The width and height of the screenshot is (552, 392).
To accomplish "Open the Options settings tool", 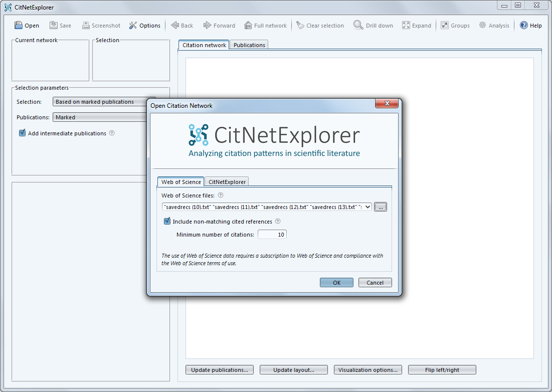I will pyautogui.click(x=133, y=26).
